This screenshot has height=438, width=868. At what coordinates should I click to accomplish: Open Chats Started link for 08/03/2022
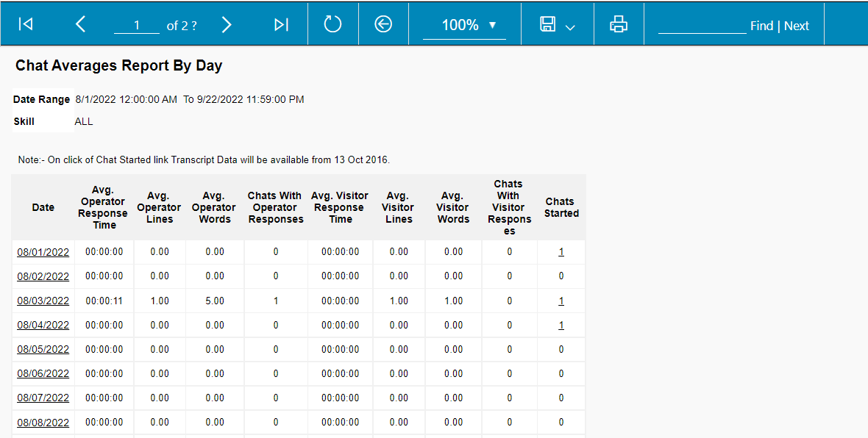pos(561,301)
